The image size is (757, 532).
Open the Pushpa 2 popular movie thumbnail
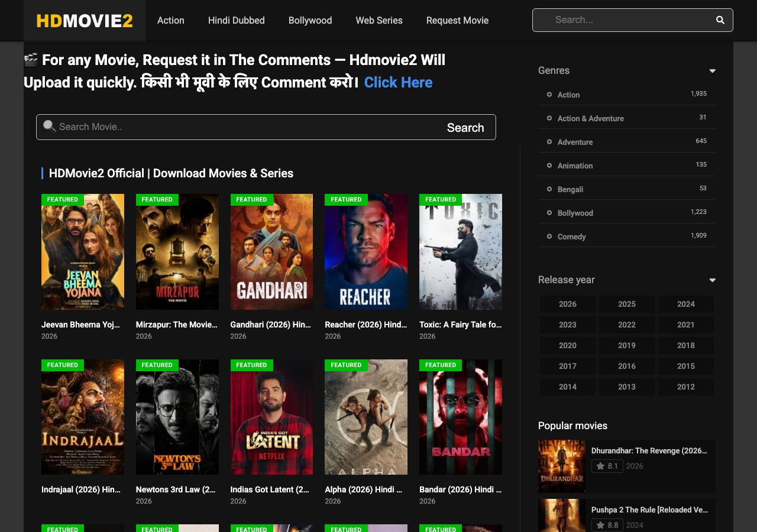(562, 515)
